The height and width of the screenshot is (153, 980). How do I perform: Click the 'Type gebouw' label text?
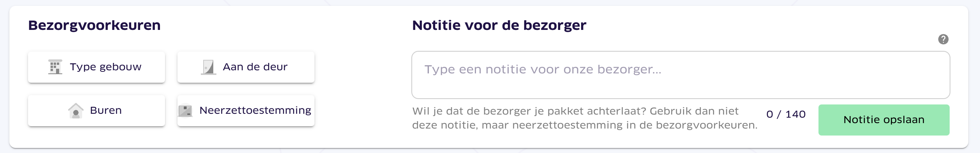tap(105, 67)
